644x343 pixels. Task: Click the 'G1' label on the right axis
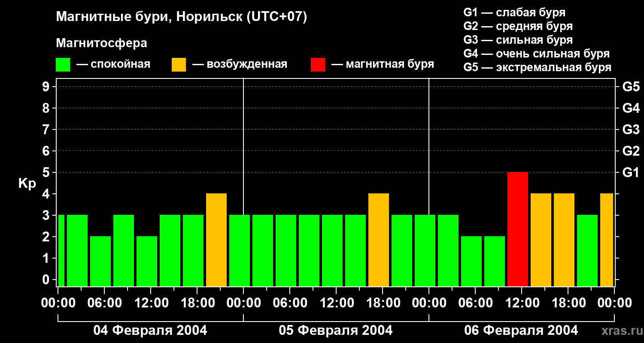coord(631,172)
